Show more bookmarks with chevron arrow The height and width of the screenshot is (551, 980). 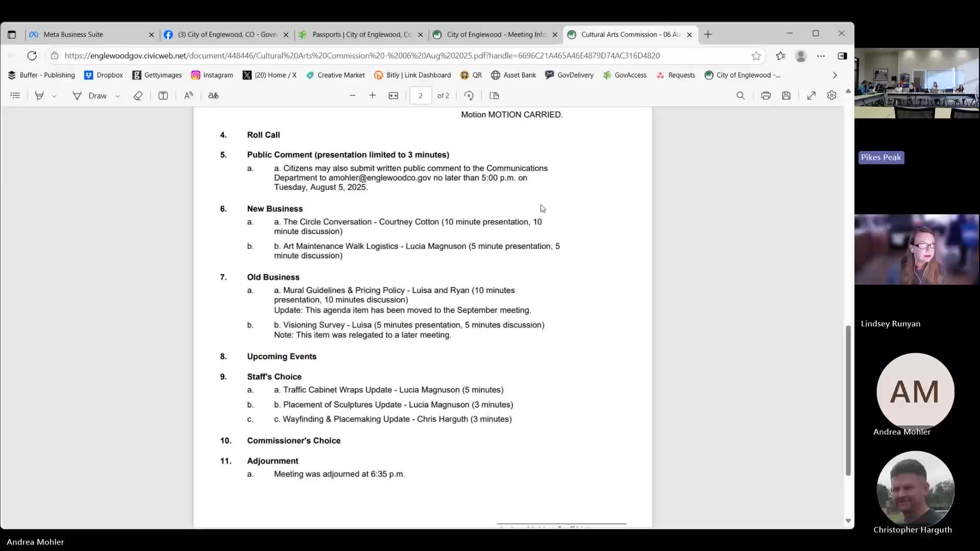pyautogui.click(x=835, y=75)
